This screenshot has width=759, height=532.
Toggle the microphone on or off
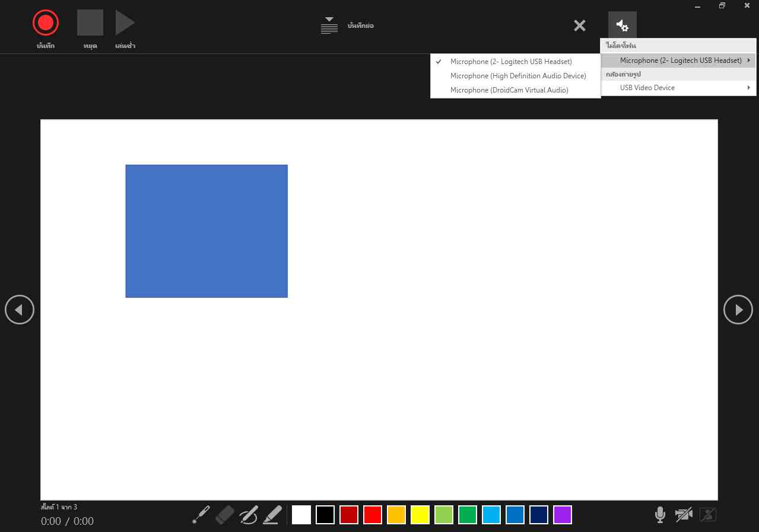click(660, 515)
